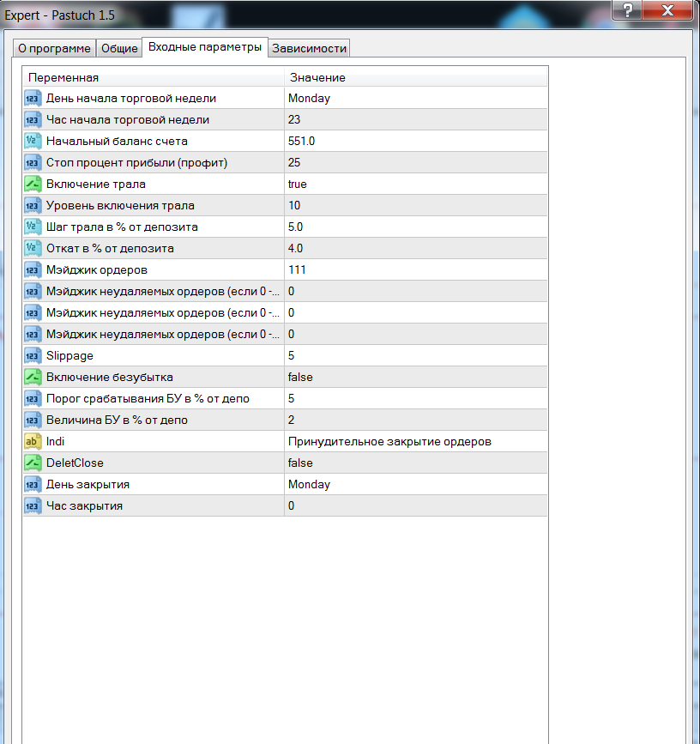Close the Expert Pastuch 1.5 dialog

(x=667, y=10)
